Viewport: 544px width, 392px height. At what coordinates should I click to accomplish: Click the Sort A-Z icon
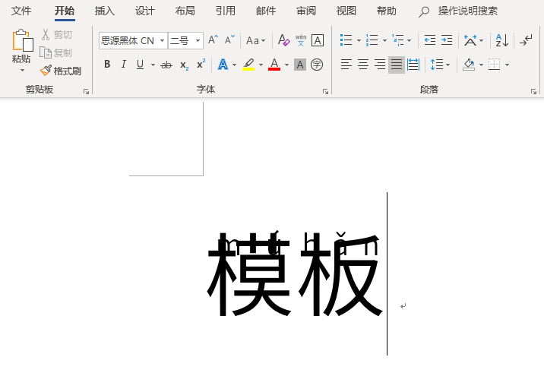502,40
